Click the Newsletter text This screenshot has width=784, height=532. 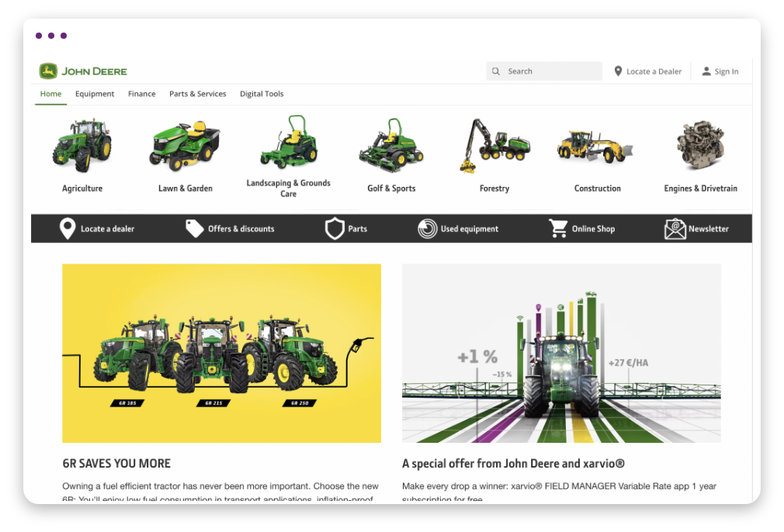tap(709, 229)
